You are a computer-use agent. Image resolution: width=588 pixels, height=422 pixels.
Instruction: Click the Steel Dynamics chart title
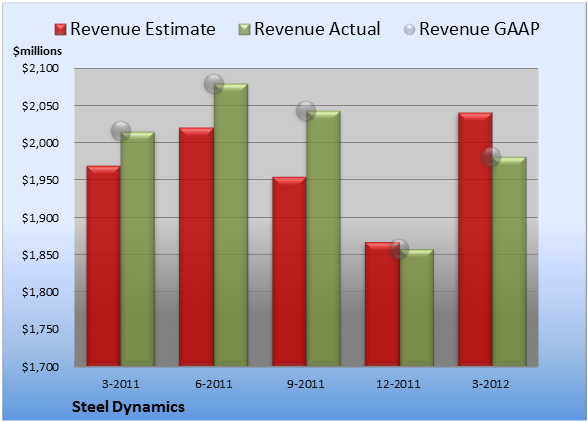click(x=128, y=407)
